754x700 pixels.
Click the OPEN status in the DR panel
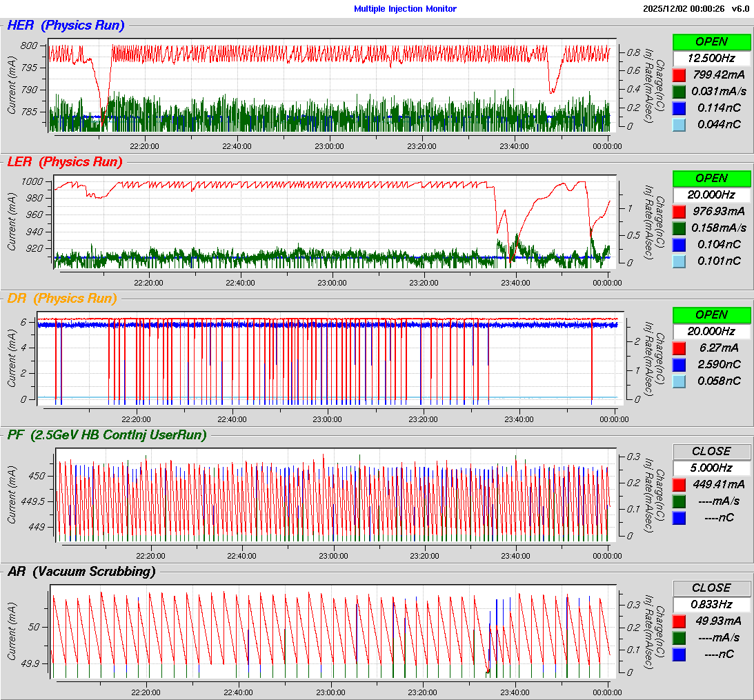711,314
